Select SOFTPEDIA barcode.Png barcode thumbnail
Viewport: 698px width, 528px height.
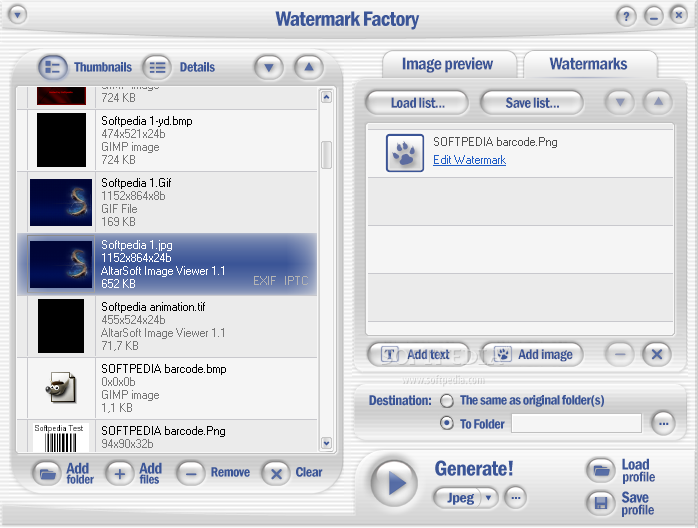click(x=61, y=437)
